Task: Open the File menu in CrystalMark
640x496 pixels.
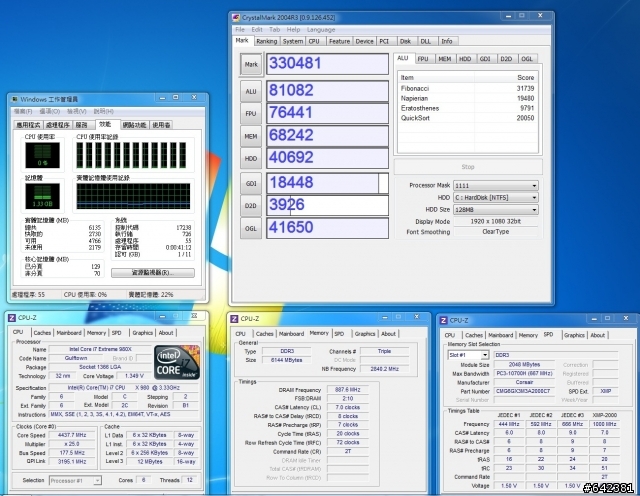Action: (x=240, y=30)
